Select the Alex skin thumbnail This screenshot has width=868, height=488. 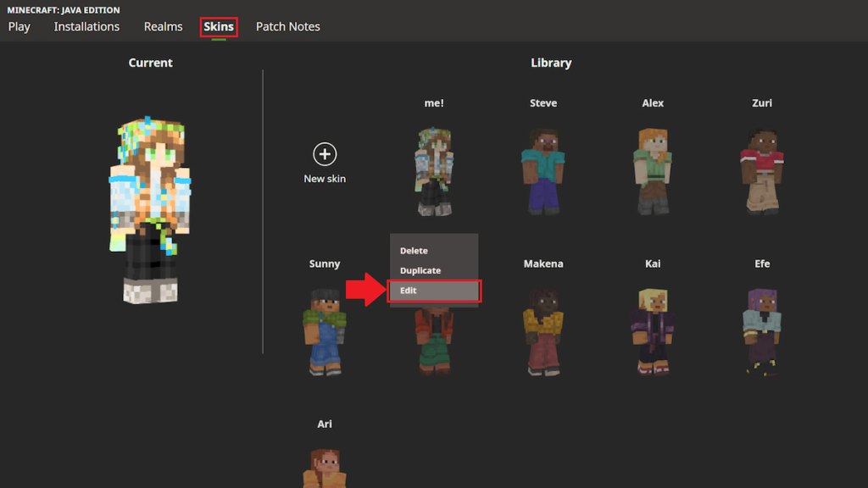[653, 171]
